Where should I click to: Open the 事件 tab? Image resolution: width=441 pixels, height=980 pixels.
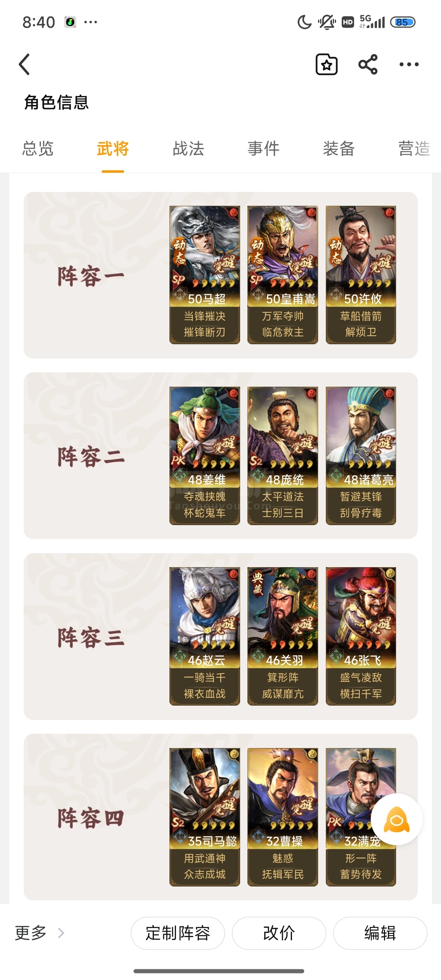point(263,149)
